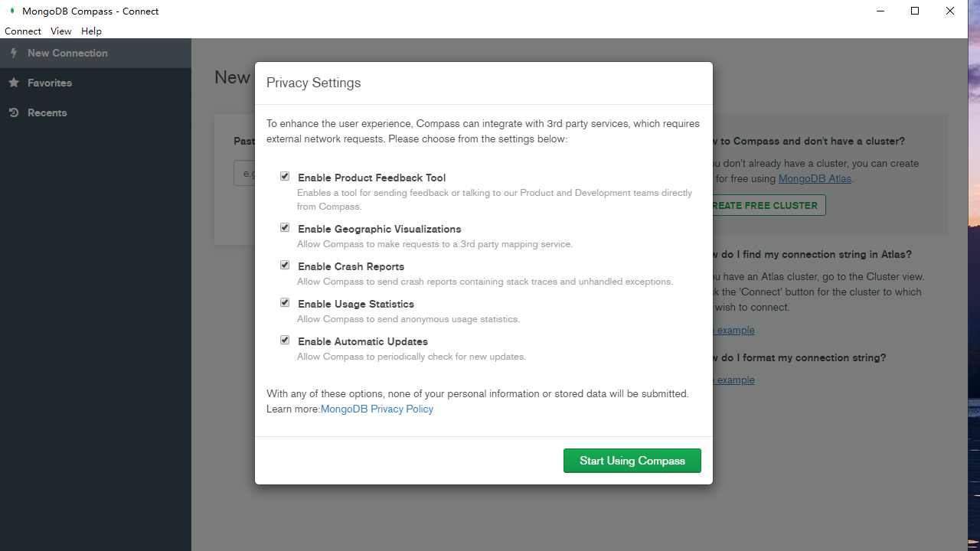Select New Connection in the sidebar
Image resolution: width=980 pixels, height=551 pixels.
pos(67,53)
